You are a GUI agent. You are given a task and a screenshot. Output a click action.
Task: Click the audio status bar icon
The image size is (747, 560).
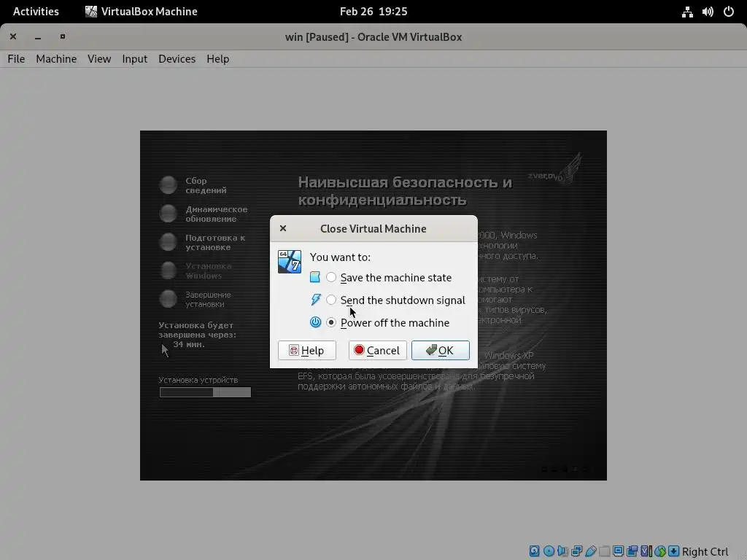562,551
